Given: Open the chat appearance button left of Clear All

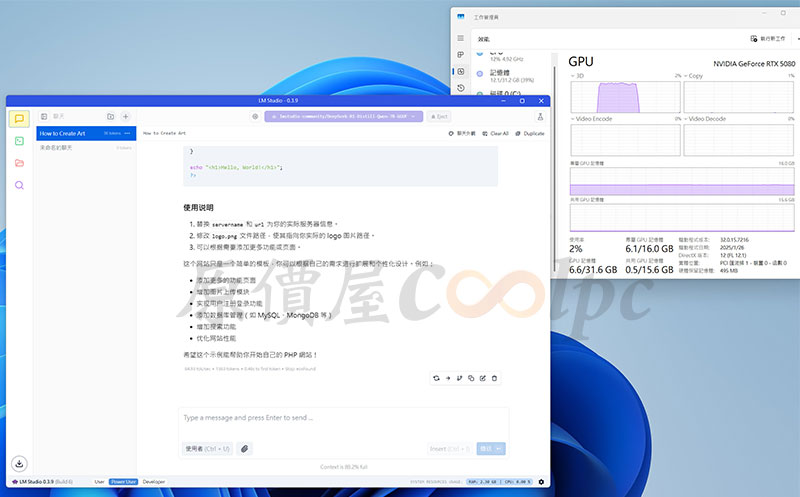Looking at the screenshot, I should 462,133.
